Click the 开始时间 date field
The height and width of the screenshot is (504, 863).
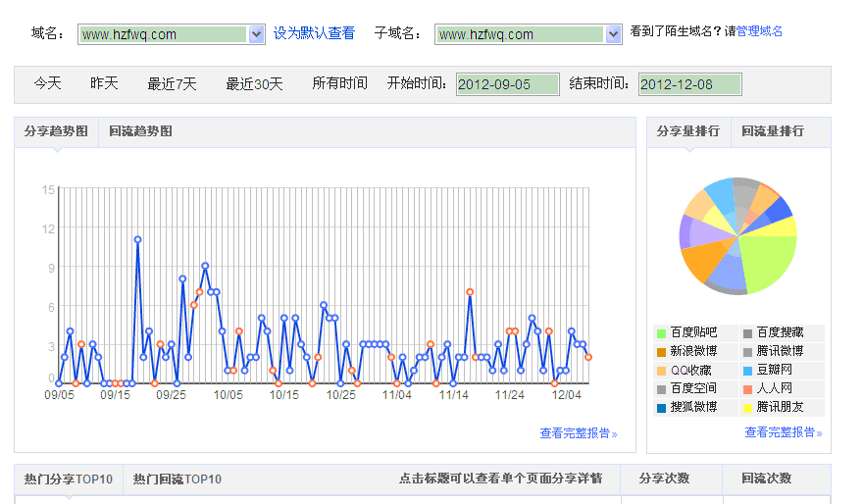click(507, 84)
